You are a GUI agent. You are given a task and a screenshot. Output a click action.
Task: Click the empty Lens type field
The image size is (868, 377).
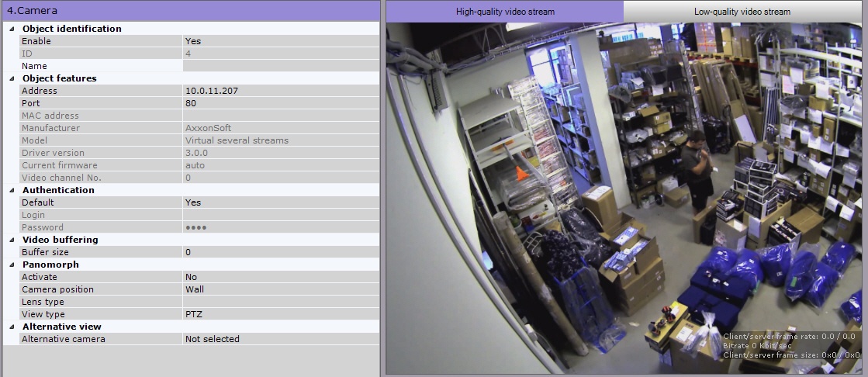click(x=281, y=302)
